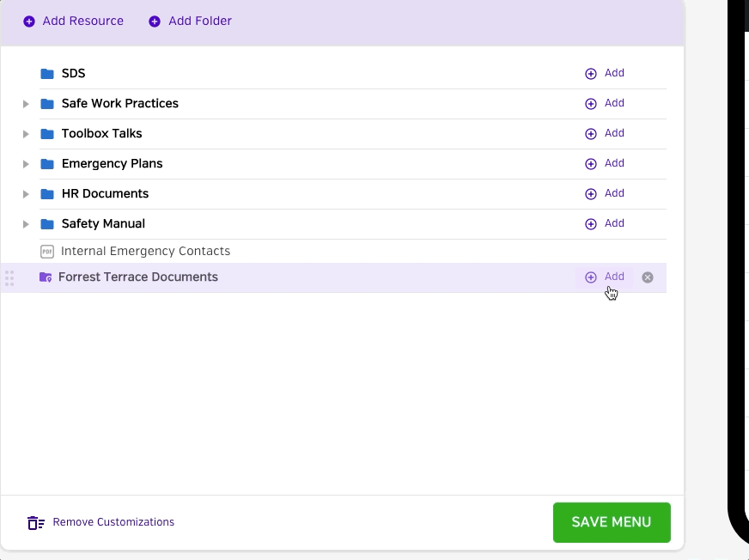This screenshot has width=749, height=560.
Task: Expand the Emergency Plans folder
Action: click(26, 164)
